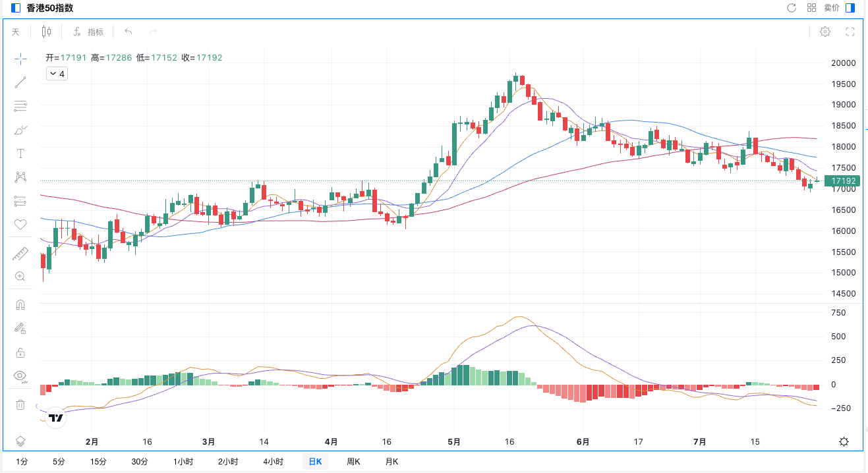Click the 2月 date label

click(x=92, y=442)
